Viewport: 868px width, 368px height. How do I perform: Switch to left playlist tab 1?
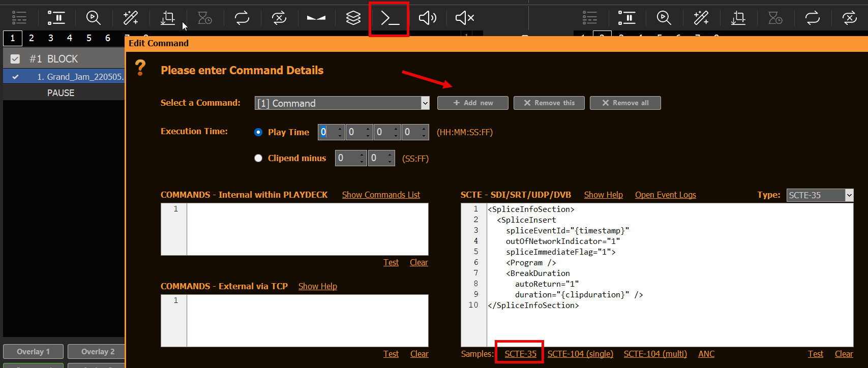[13, 38]
